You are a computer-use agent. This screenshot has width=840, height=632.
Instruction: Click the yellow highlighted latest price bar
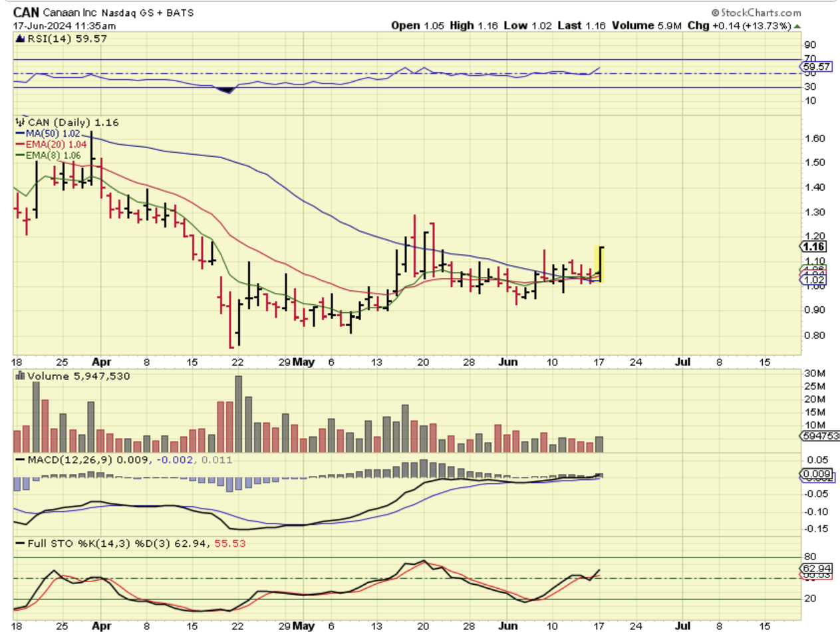(599, 264)
